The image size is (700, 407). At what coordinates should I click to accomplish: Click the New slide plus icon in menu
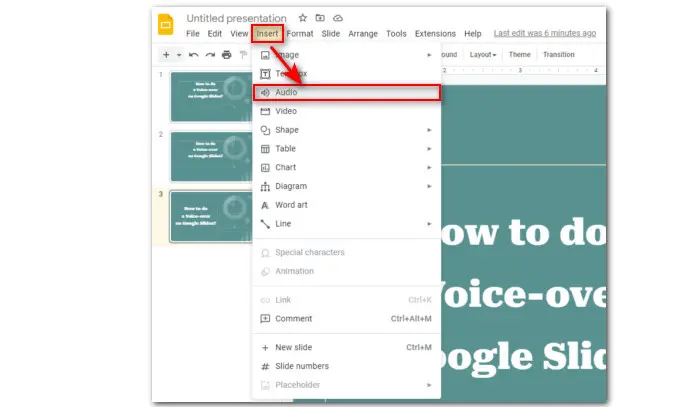pos(265,348)
